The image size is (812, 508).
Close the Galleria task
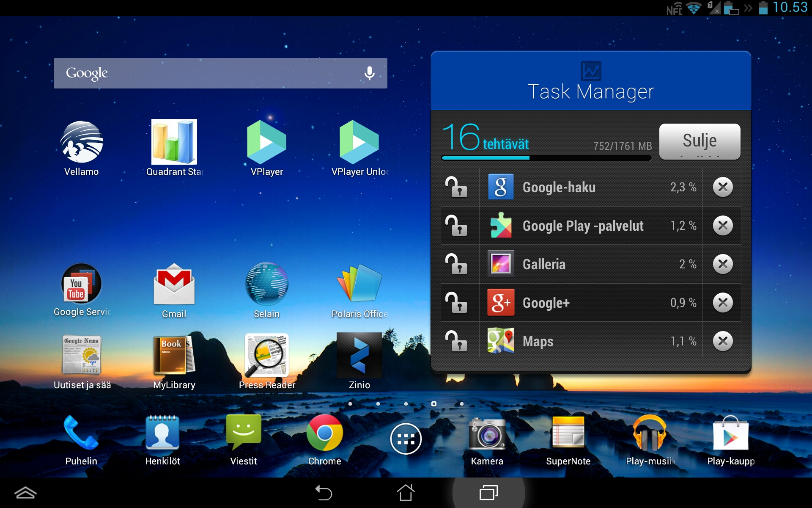[723, 264]
